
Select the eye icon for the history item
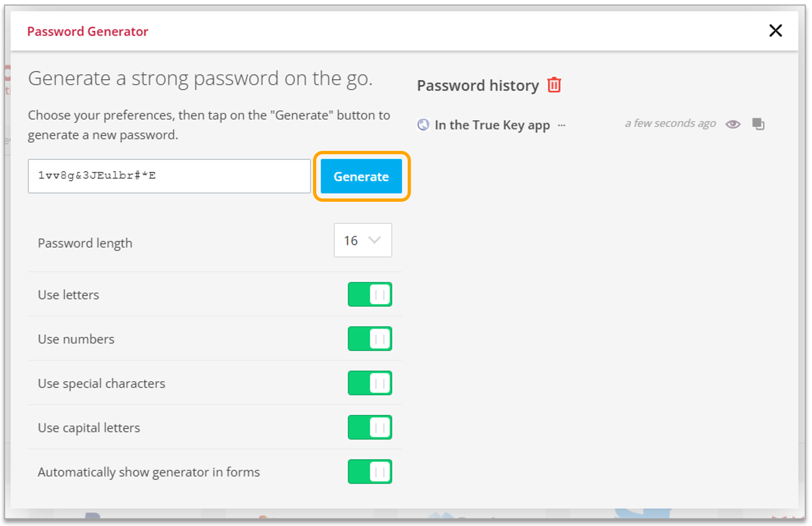point(732,124)
